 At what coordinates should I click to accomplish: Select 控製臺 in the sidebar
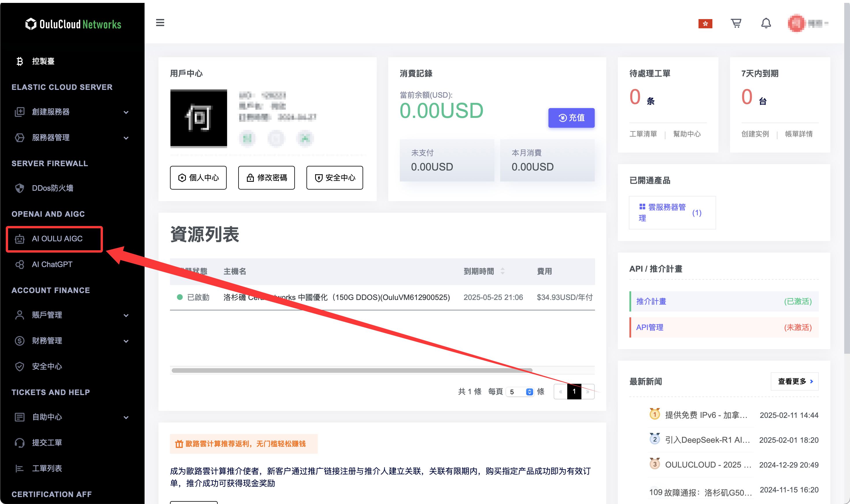(43, 61)
